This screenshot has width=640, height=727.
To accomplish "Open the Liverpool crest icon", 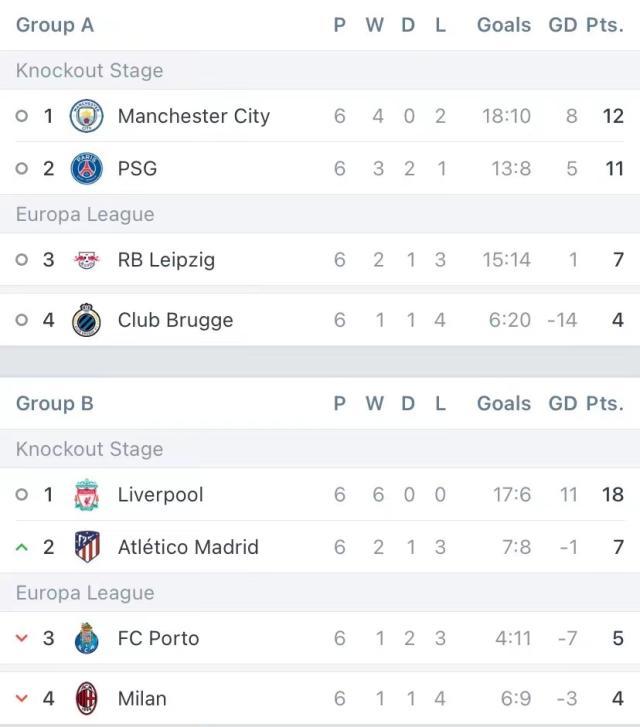I will 86,495.
